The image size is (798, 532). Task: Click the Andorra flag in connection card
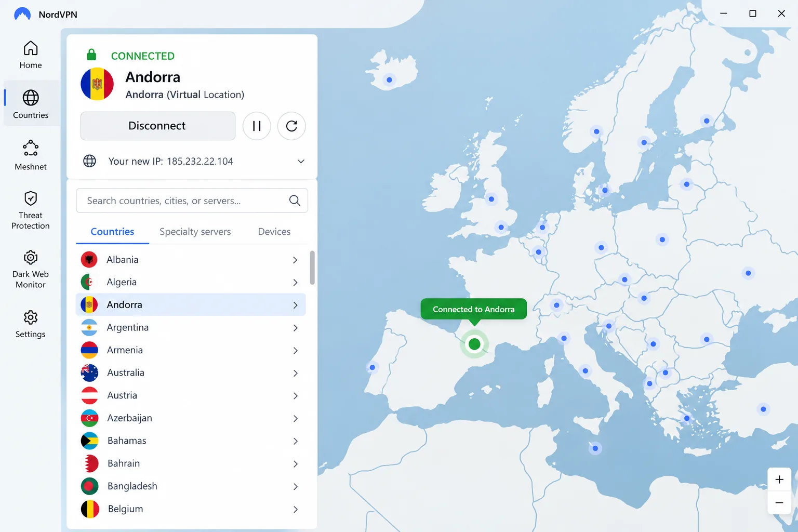(97, 84)
